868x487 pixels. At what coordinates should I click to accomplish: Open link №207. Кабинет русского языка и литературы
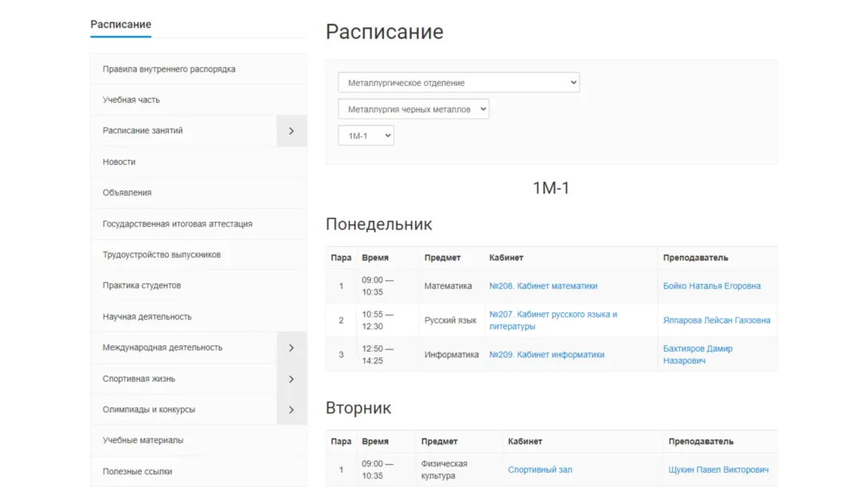[x=553, y=321]
